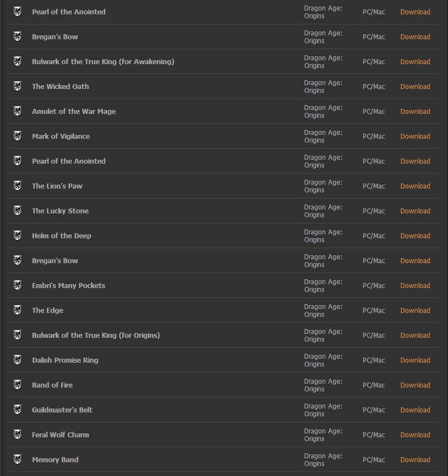This screenshot has height=476, width=448.
Task: Click the crest icon next to Embri's Many Pockets
Action: [x=17, y=285]
